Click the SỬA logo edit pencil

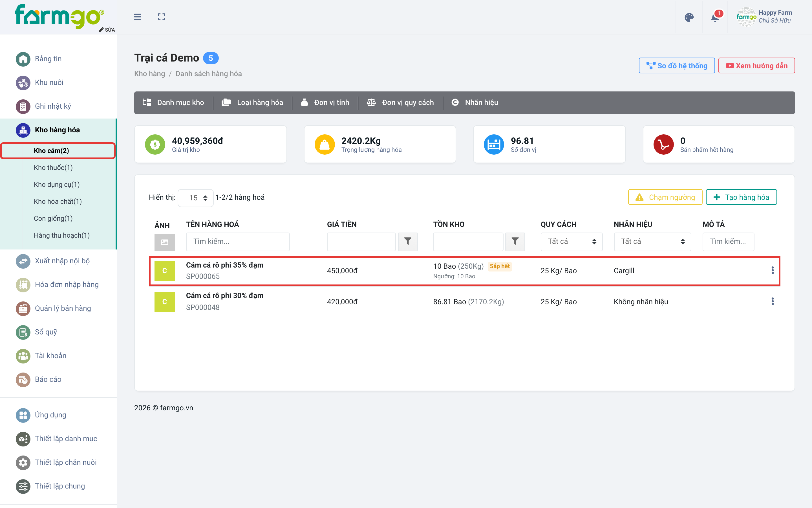(107, 30)
